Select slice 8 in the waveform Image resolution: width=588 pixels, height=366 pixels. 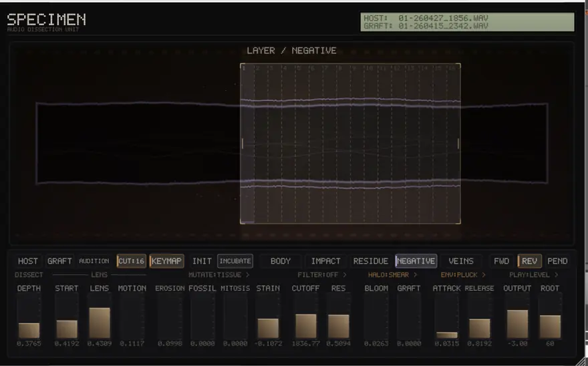(x=343, y=143)
